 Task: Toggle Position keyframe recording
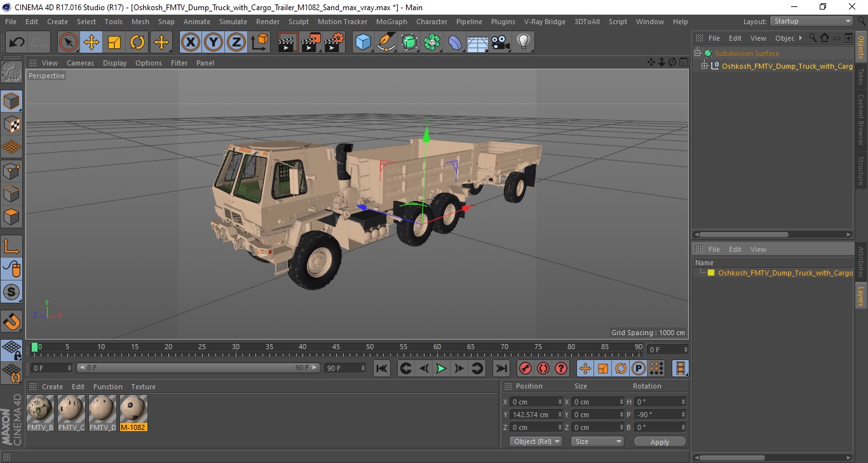tap(585, 368)
